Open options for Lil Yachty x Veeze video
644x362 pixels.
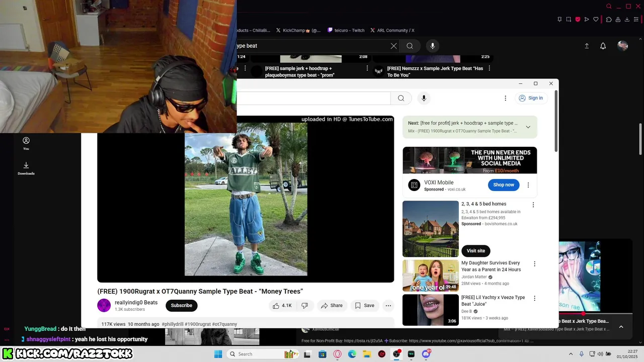click(x=534, y=298)
